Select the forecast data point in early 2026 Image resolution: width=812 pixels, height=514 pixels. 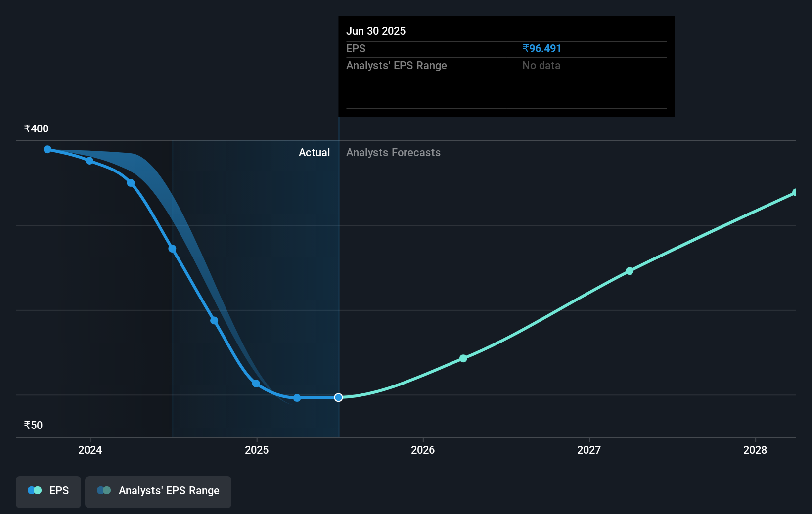[x=463, y=358]
